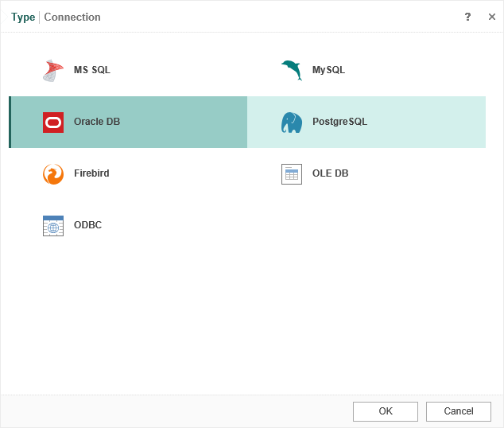Pick the "ODBC" label
The width and height of the screenshot is (504, 428).
point(87,225)
